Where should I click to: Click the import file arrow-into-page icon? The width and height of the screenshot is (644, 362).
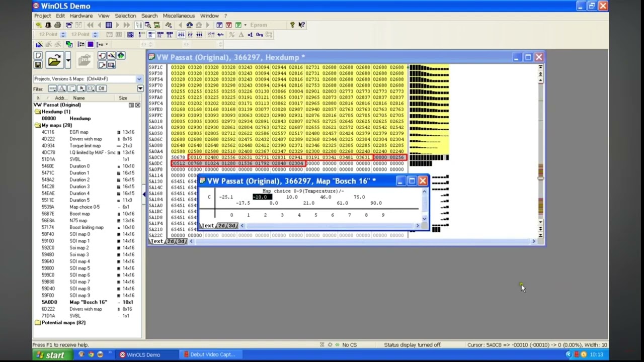pyautogui.click(x=102, y=56)
